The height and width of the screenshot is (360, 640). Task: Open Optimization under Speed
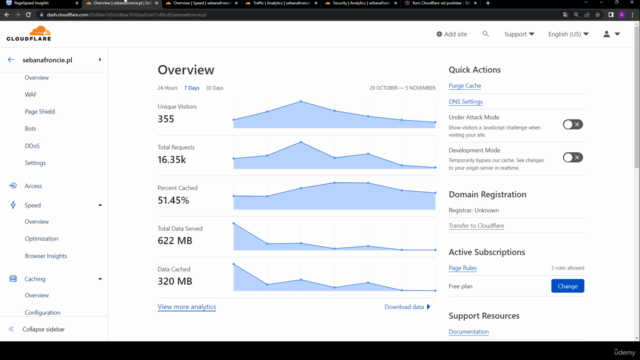41,239
